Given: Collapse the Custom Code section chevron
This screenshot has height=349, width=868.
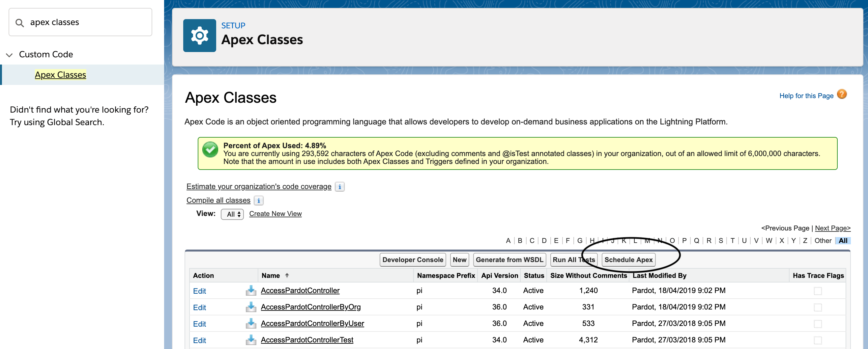Looking at the screenshot, I should (x=10, y=55).
